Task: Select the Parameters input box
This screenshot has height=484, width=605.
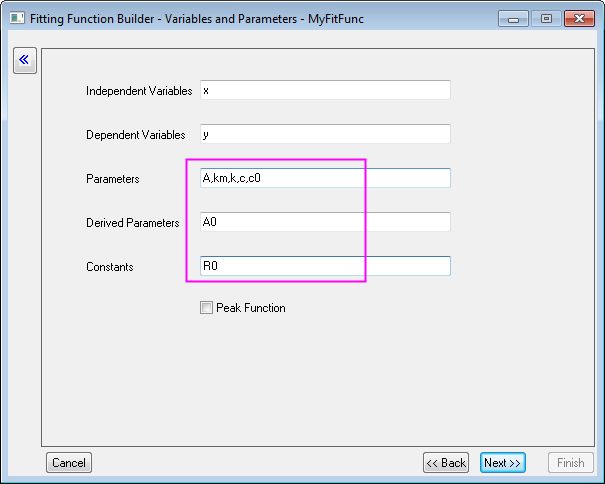Action: click(x=325, y=178)
